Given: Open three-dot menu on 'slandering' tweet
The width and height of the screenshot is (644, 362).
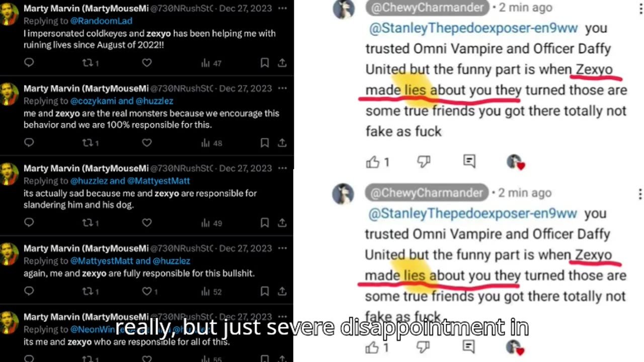Looking at the screenshot, I should tap(283, 168).
